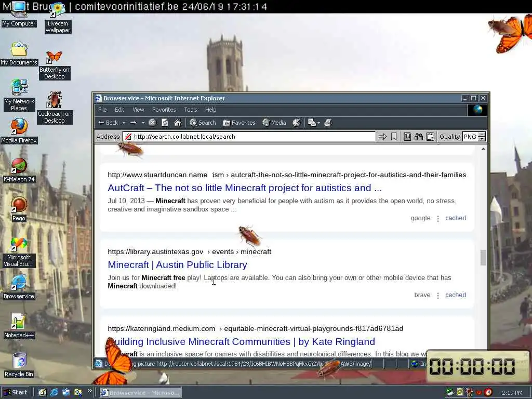Go forward with the Forward arrow
Viewport: 532px width, 399px height.
tap(134, 123)
